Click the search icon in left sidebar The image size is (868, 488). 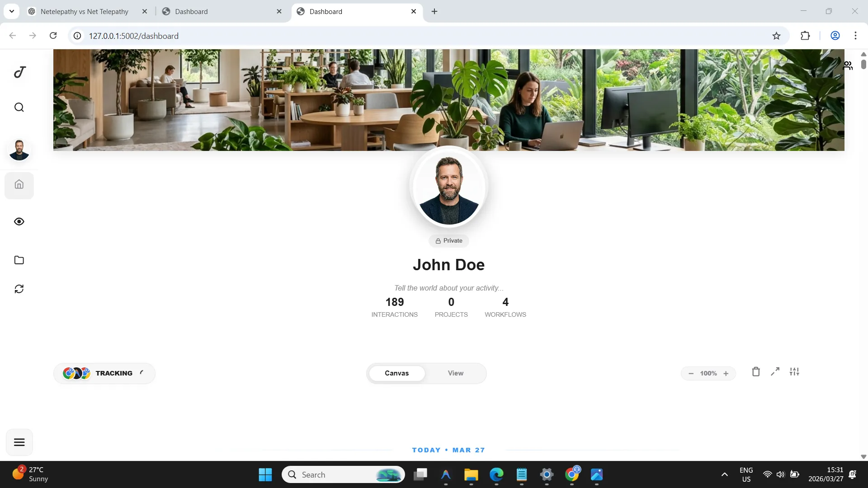pyautogui.click(x=19, y=107)
